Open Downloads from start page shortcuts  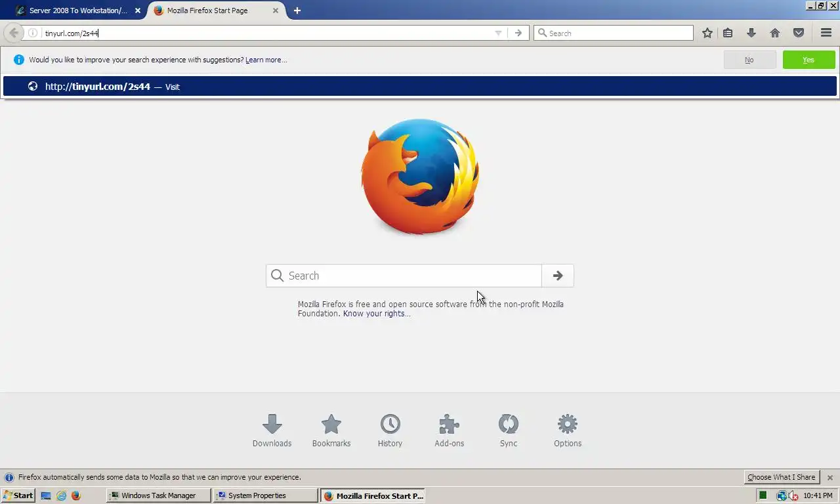click(272, 430)
